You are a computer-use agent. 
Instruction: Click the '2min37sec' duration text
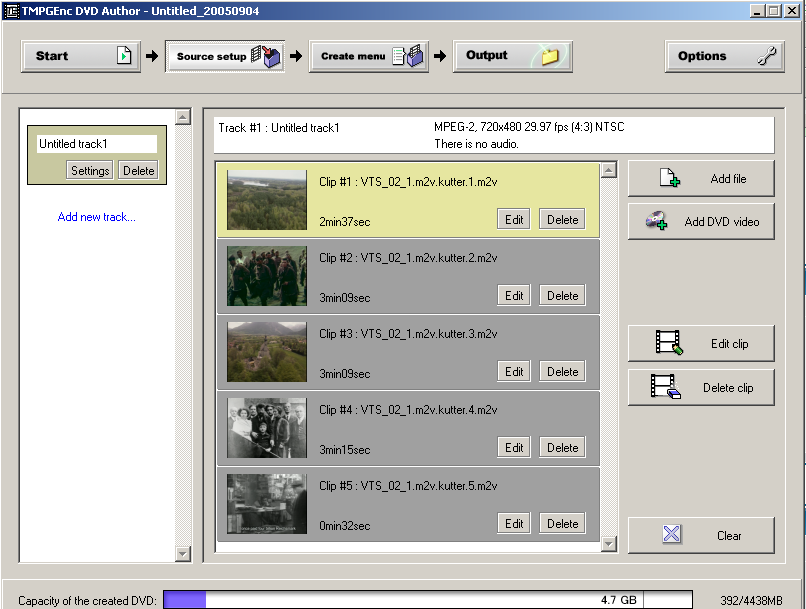[344, 222]
